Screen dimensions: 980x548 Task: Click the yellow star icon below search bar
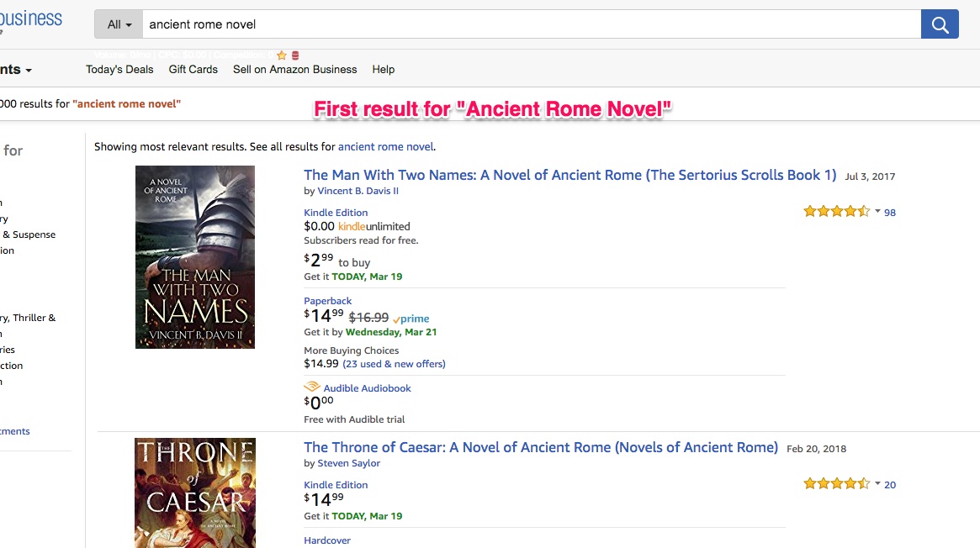281,55
